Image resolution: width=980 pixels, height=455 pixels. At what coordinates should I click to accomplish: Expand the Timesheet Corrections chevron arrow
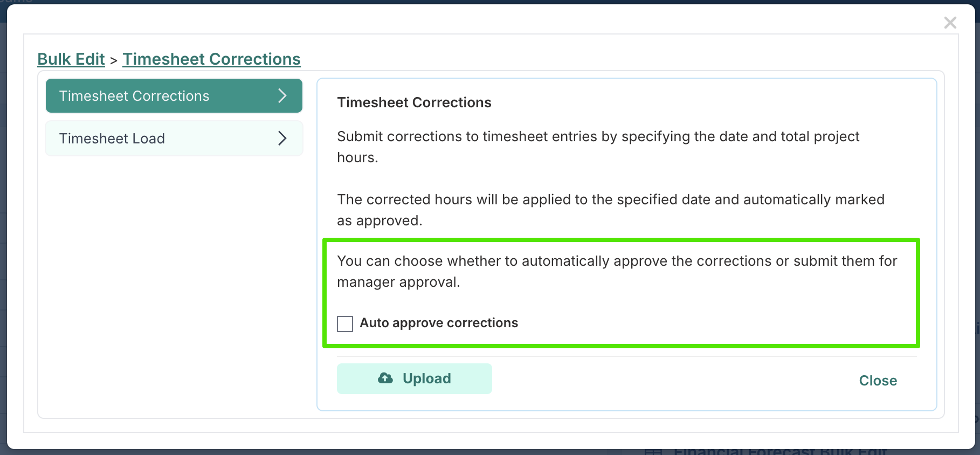click(282, 95)
